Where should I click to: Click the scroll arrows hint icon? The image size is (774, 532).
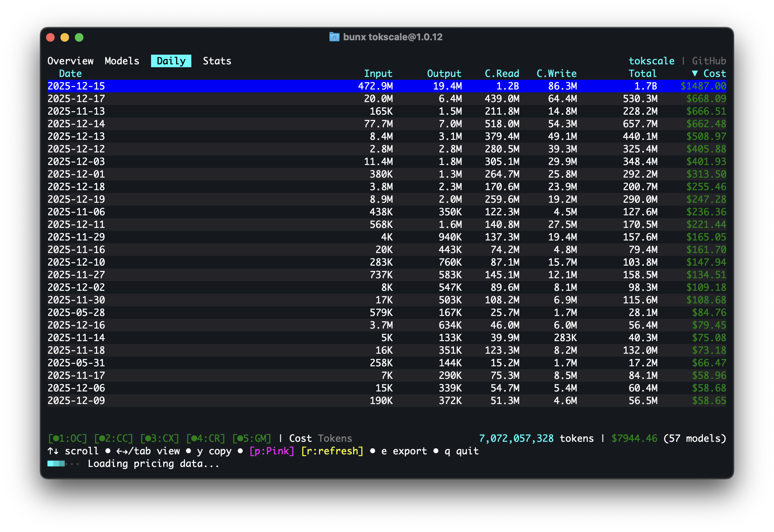[53, 451]
